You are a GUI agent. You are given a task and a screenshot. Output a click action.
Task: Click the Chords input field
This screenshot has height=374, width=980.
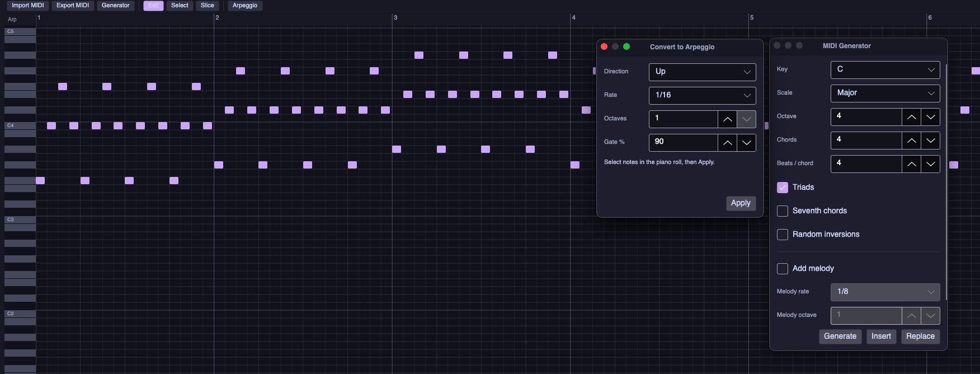866,141
